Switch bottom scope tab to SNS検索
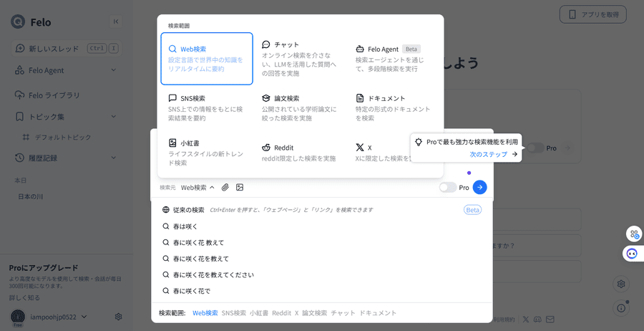 234,313
